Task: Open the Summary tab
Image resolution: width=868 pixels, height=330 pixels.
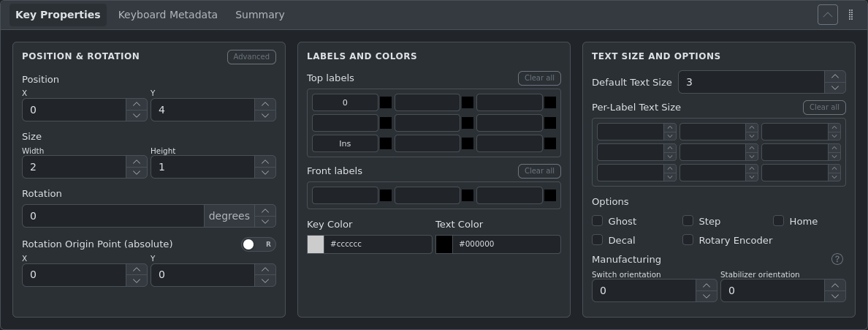Action: point(259,15)
